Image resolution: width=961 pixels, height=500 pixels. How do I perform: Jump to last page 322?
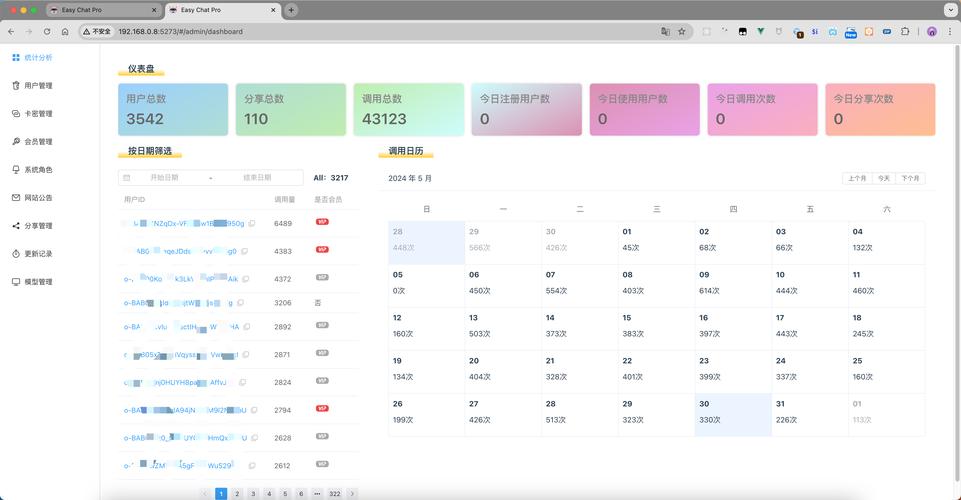[335, 494]
